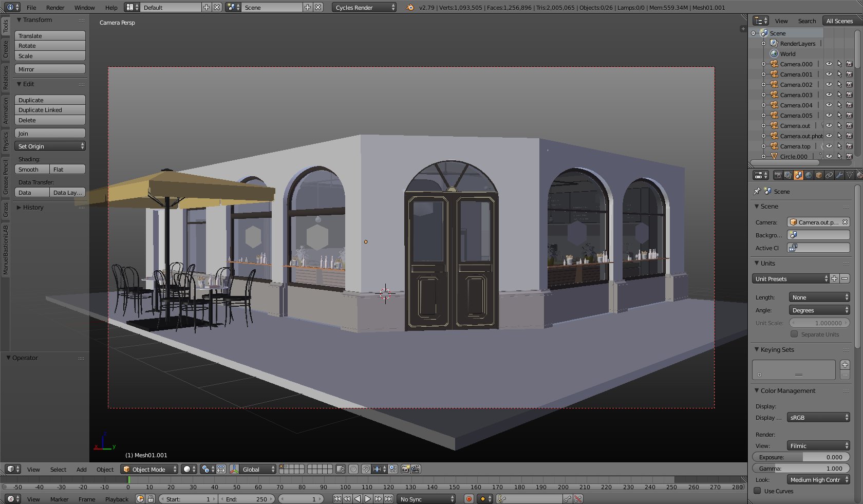Image resolution: width=863 pixels, height=504 pixels.
Task: Click the pivot point selector icon
Action: click(x=208, y=469)
